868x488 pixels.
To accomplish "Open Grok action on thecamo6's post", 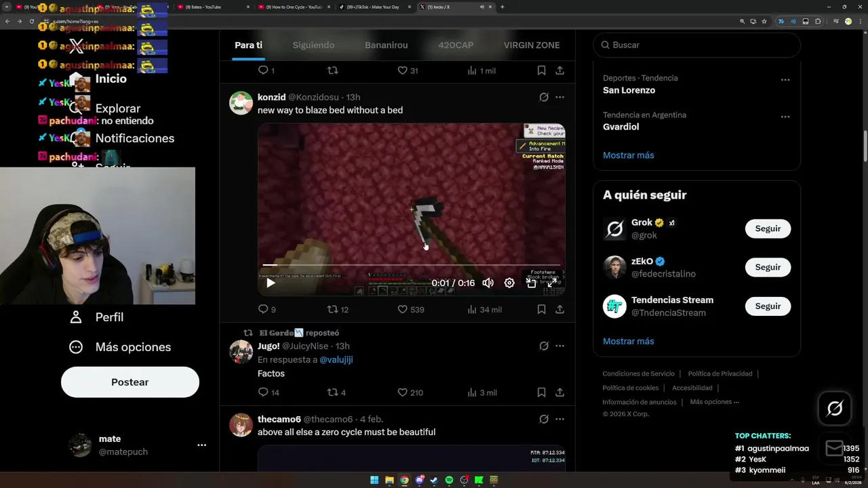I will 544,420.
